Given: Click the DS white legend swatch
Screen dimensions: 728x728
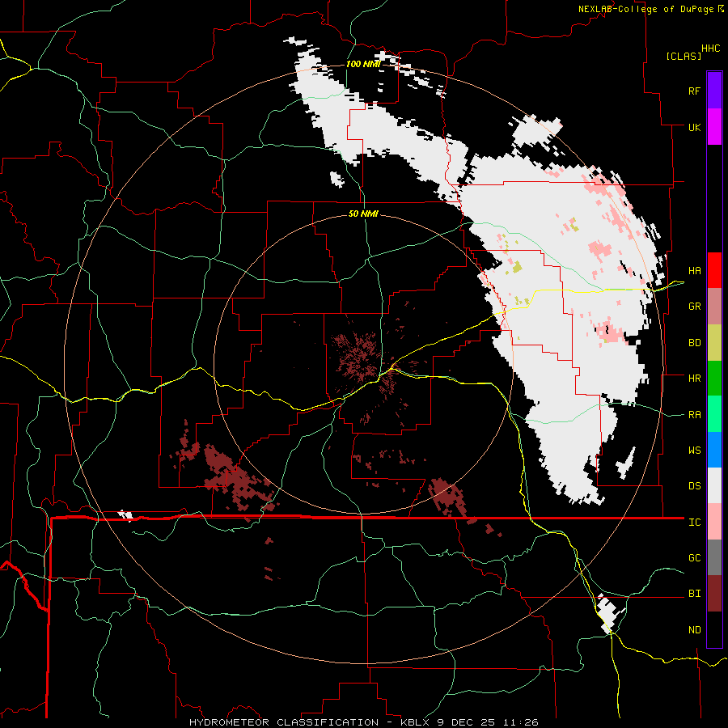Looking at the screenshot, I should 714,485.
